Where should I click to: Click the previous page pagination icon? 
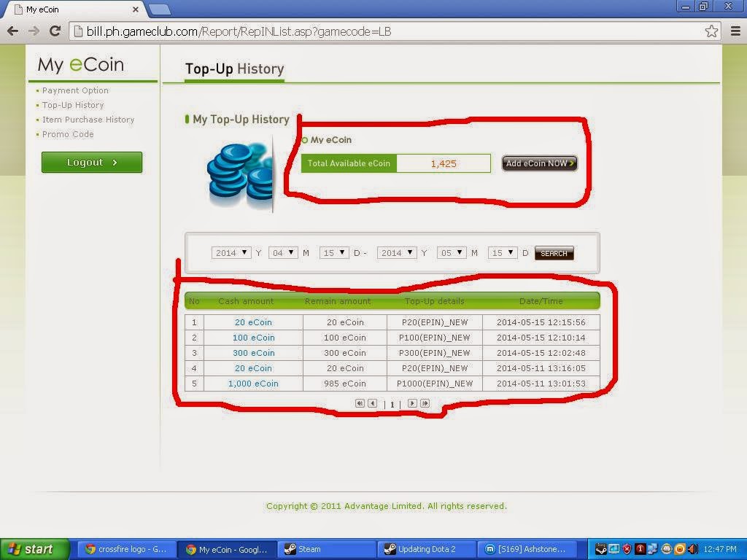pos(373,403)
